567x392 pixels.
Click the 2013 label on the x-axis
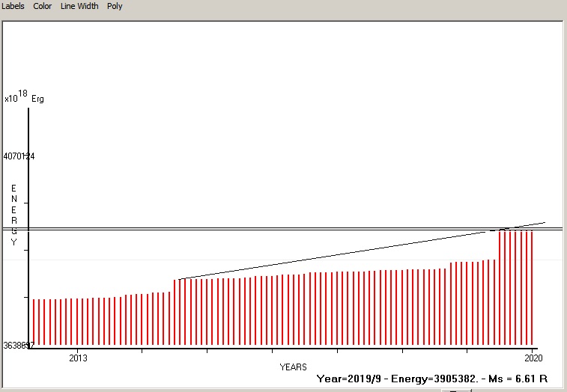[78, 358]
